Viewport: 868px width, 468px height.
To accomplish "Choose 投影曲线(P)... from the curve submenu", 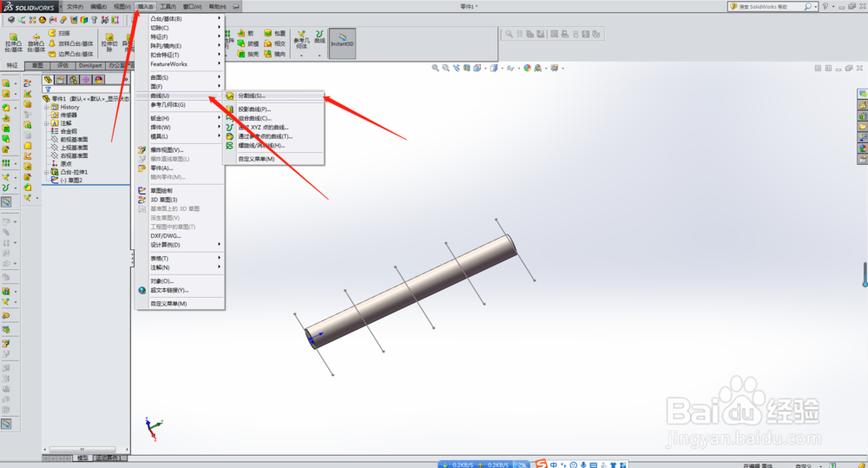I will pyautogui.click(x=273, y=109).
